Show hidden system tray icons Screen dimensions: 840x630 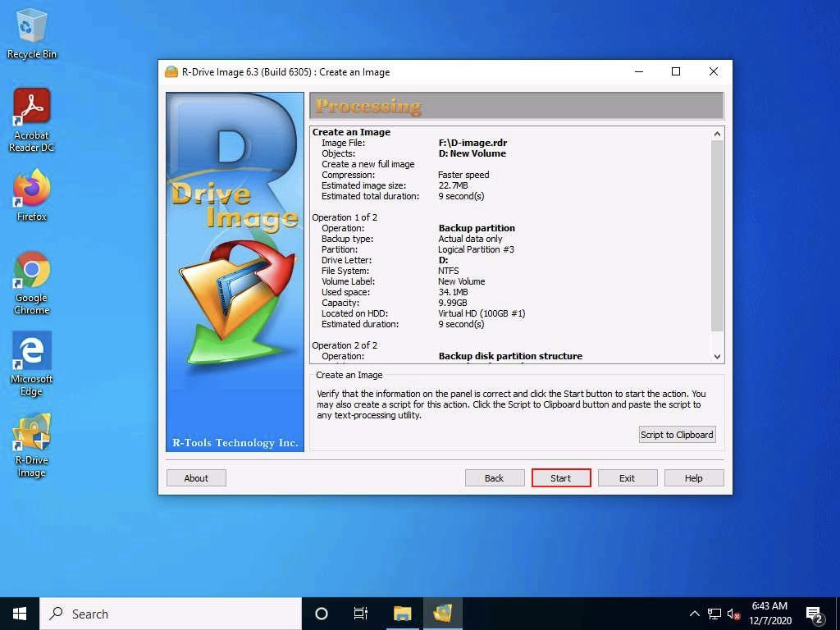click(x=694, y=614)
